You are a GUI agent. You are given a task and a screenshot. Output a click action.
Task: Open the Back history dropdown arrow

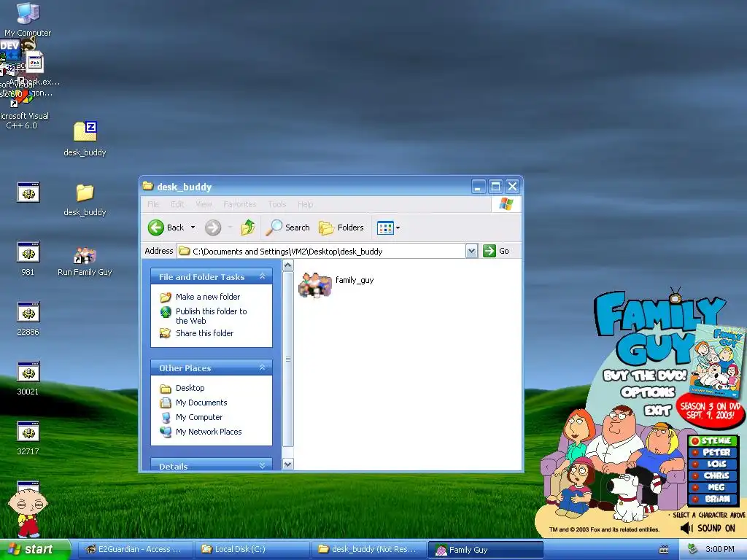coord(193,227)
